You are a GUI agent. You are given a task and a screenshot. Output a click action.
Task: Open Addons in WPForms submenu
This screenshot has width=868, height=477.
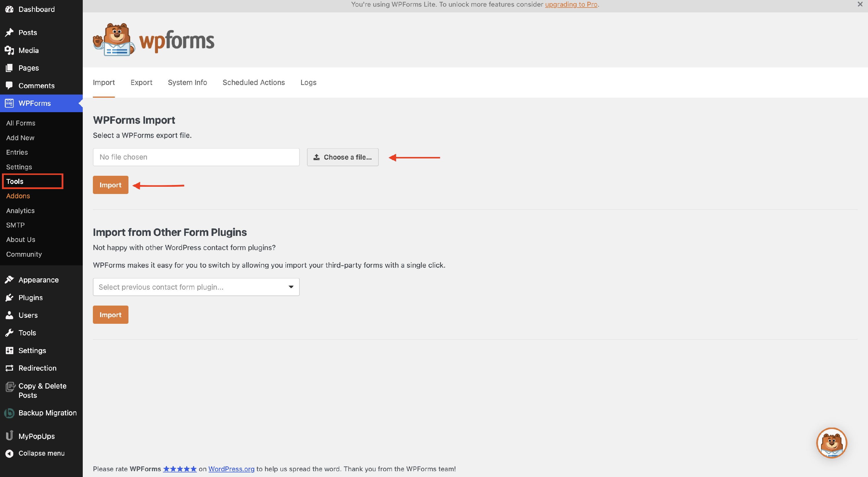click(x=18, y=196)
